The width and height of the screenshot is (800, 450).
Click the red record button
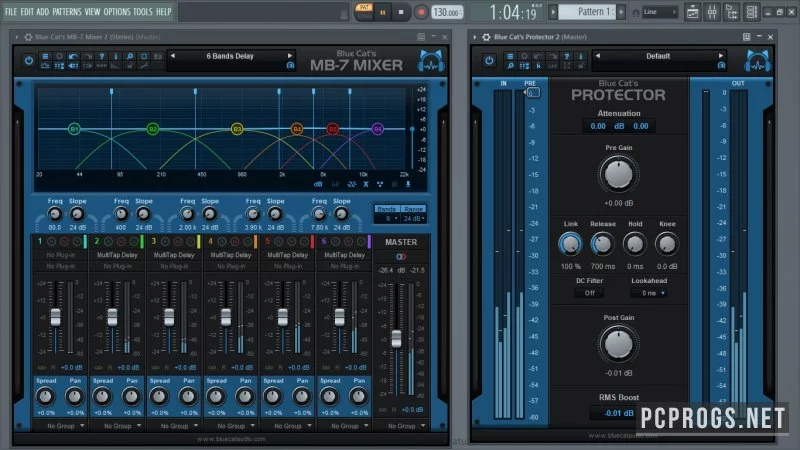tap(421, 12)
